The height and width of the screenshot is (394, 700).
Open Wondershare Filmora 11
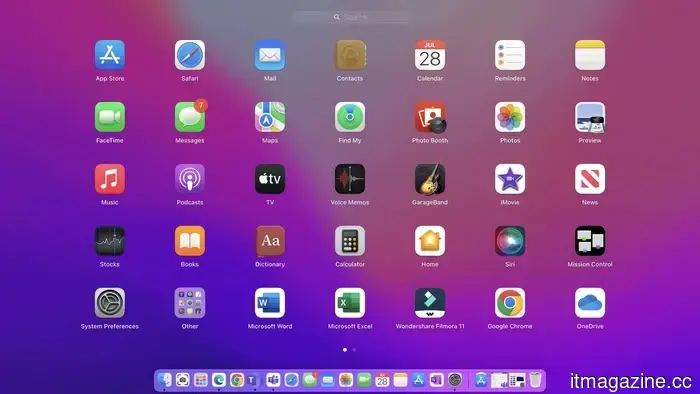(430, 303)
